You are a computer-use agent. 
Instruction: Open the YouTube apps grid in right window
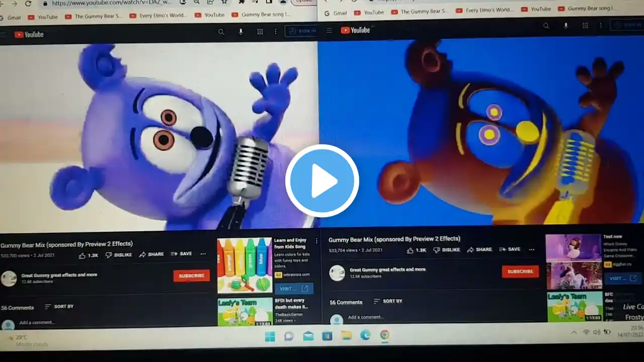pos(585,25)
